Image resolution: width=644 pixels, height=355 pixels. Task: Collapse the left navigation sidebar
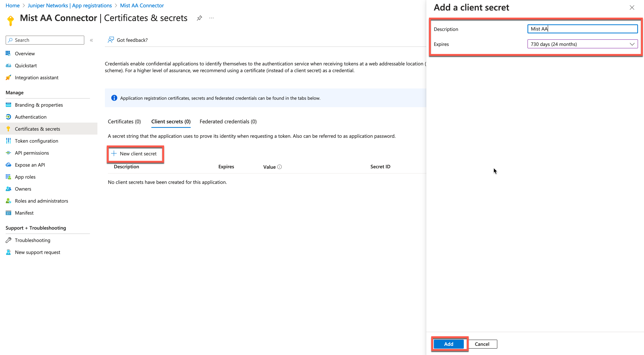point(91,40)
